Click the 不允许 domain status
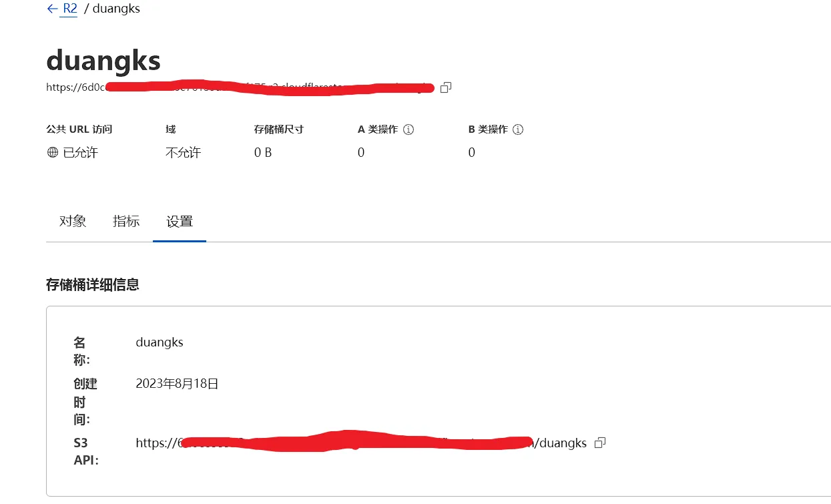 pos(183,153)
